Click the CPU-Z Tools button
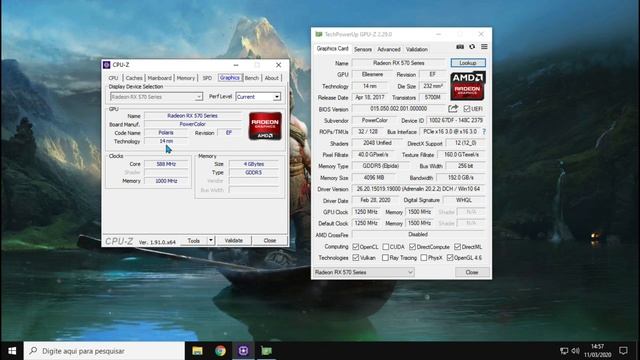This screenshot has width=640, height=360. tap(194, 240)
